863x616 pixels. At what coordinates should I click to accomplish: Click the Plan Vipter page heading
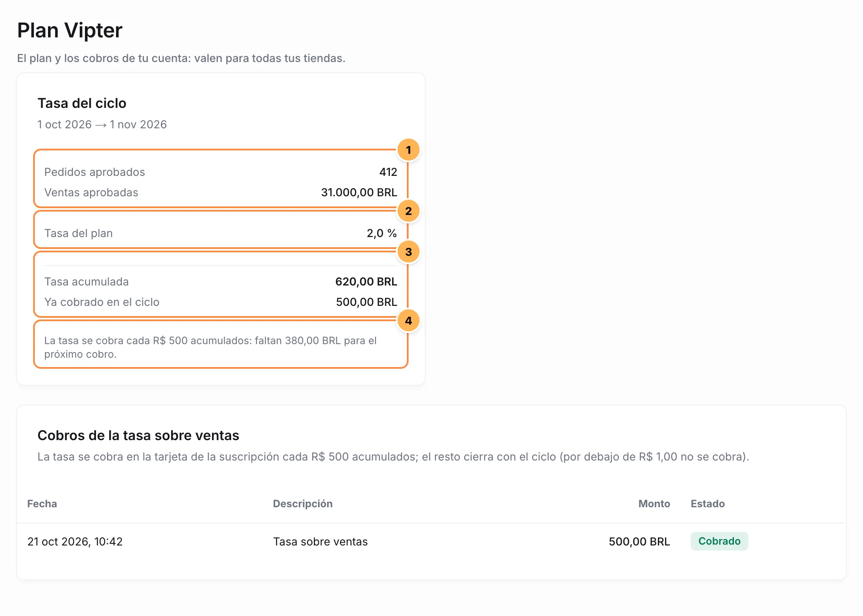70,31
